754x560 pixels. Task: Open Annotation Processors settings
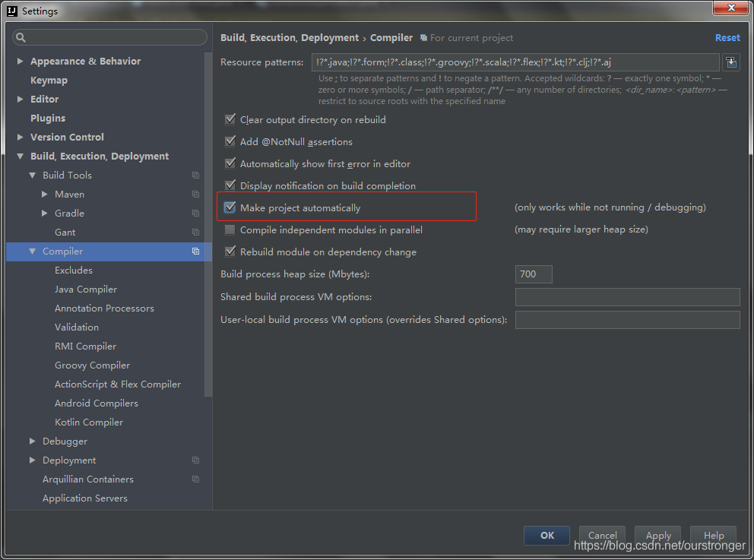click(104, 308)
